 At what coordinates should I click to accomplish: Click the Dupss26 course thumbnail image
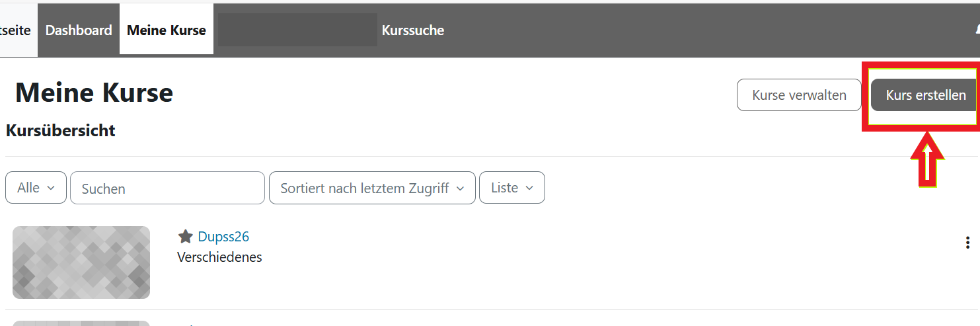tap(81, 263)
